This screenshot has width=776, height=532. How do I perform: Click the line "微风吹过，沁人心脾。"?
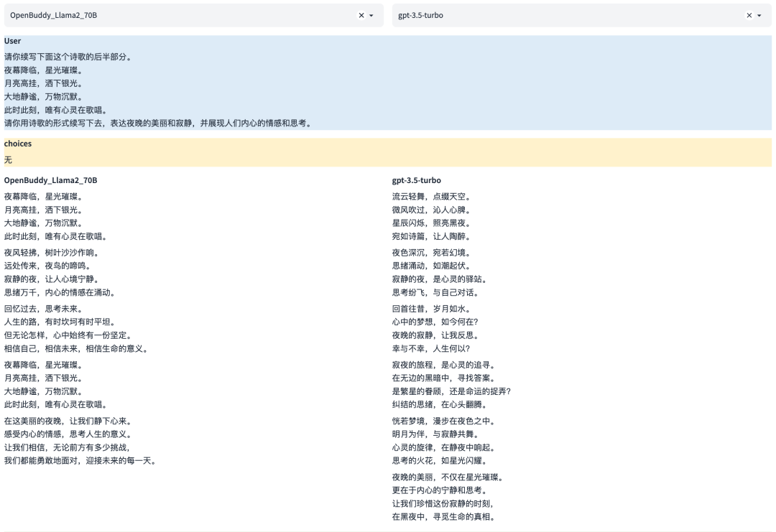[x=433, y=210]
